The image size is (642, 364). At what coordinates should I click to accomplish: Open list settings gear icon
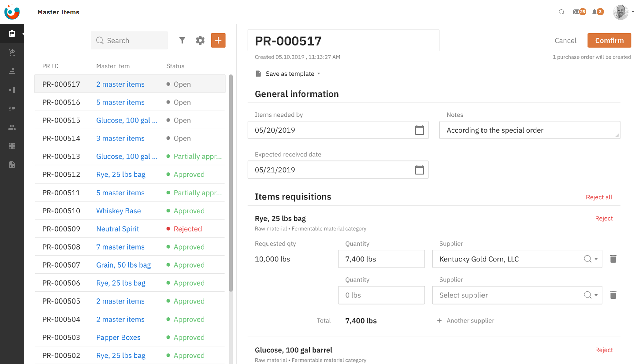coord(200,40)
